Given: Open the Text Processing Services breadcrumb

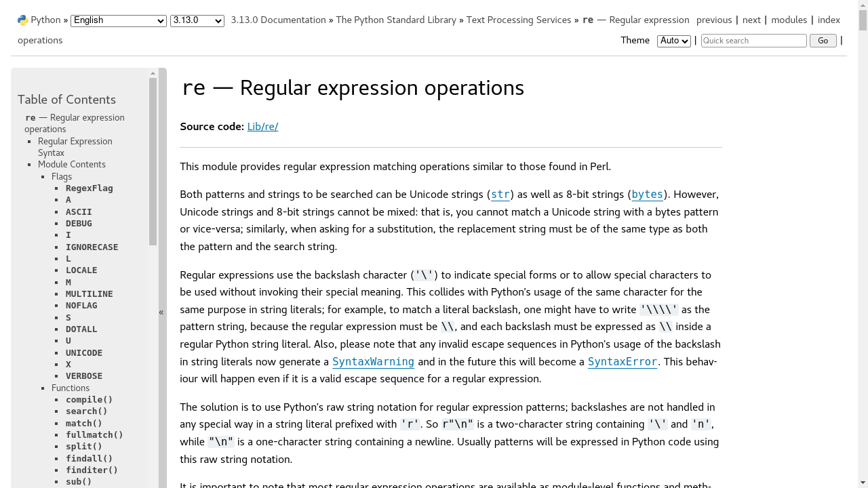Looking at the screenshot, I should tap(519, 20).
